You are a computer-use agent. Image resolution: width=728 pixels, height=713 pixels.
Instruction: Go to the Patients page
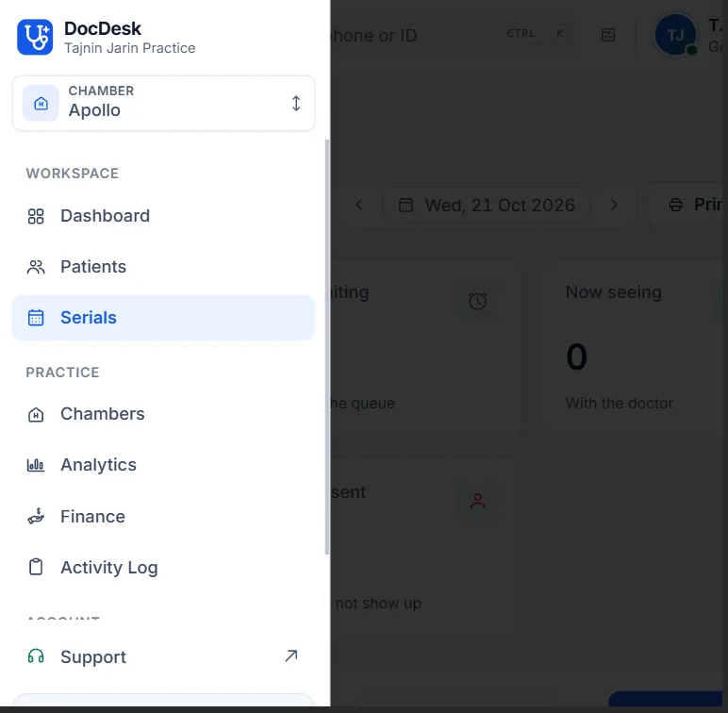click(163, 267)
